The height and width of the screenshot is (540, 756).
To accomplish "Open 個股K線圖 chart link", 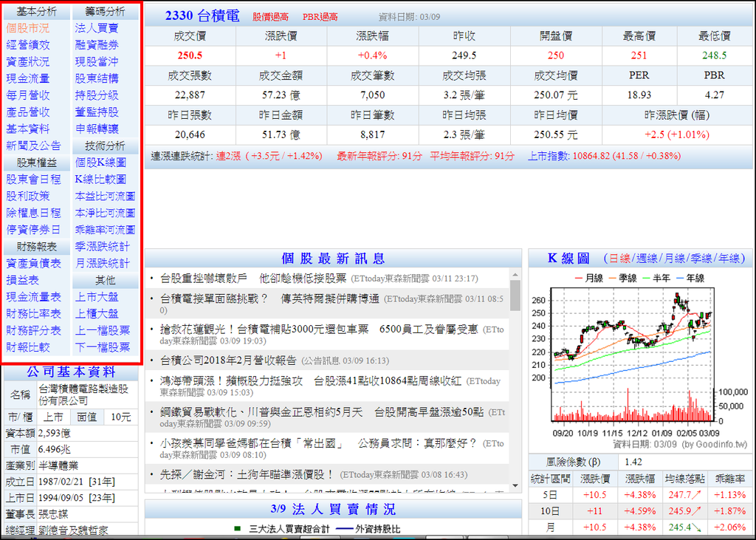I will click(100, 163).
